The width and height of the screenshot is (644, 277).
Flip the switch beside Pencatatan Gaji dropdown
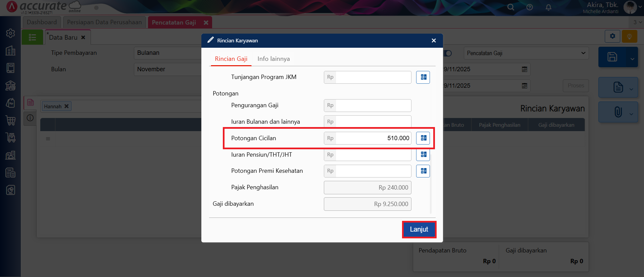tap(448, 53)
